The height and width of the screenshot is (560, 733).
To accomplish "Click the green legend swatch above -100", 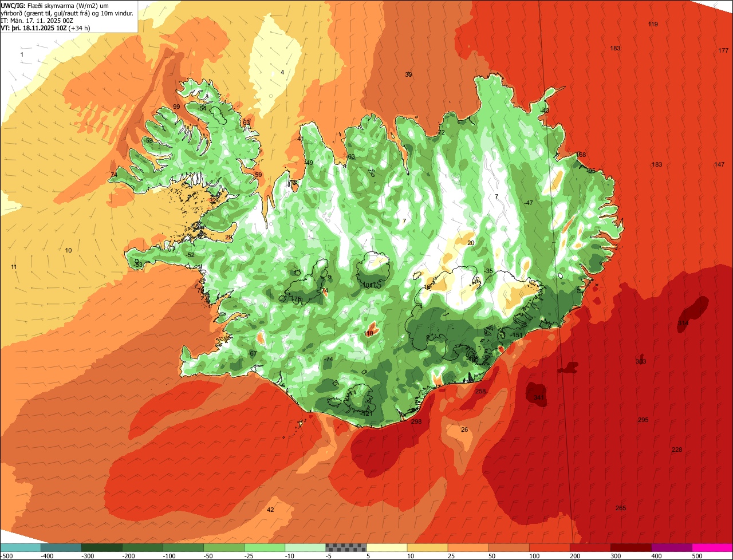I will click(x=183, y=547).
